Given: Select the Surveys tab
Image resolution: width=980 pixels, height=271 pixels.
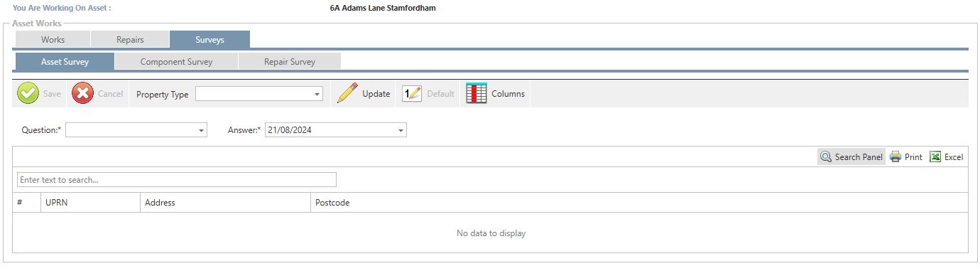Looking at the screenshot, I should [210, 40].
